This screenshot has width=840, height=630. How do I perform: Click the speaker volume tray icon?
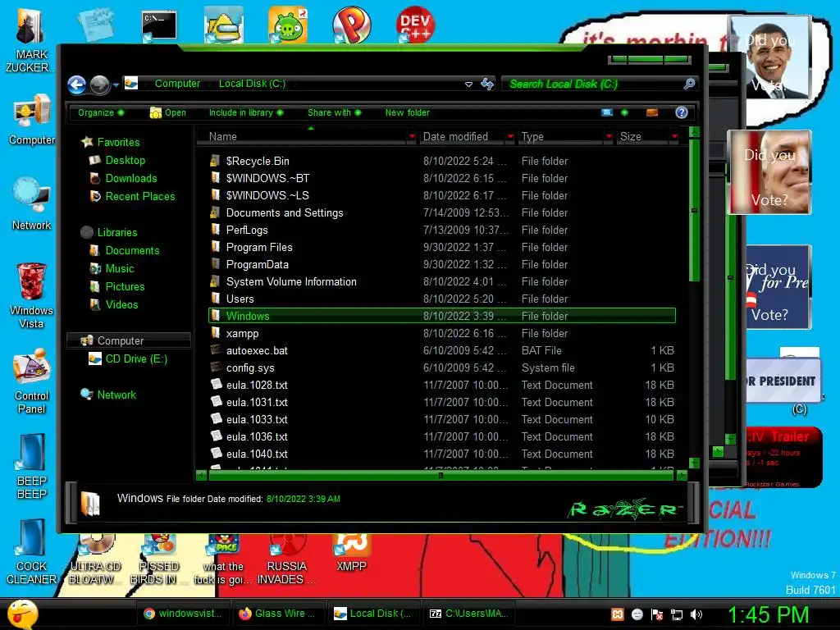coord(696,614)
